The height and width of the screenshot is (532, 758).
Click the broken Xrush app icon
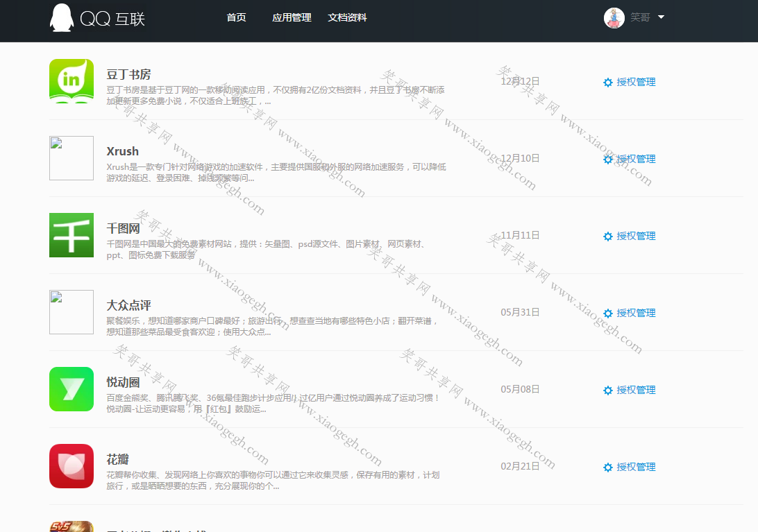coord(71,158)
